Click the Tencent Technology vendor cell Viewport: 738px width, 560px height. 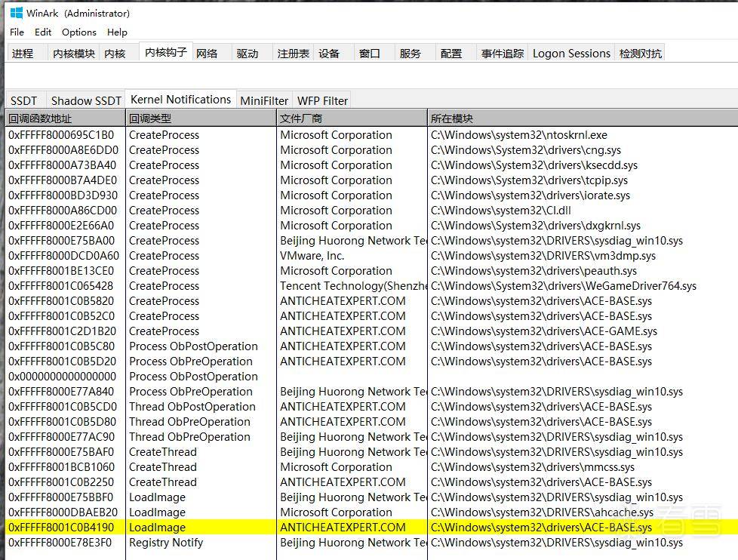(353, 285)
